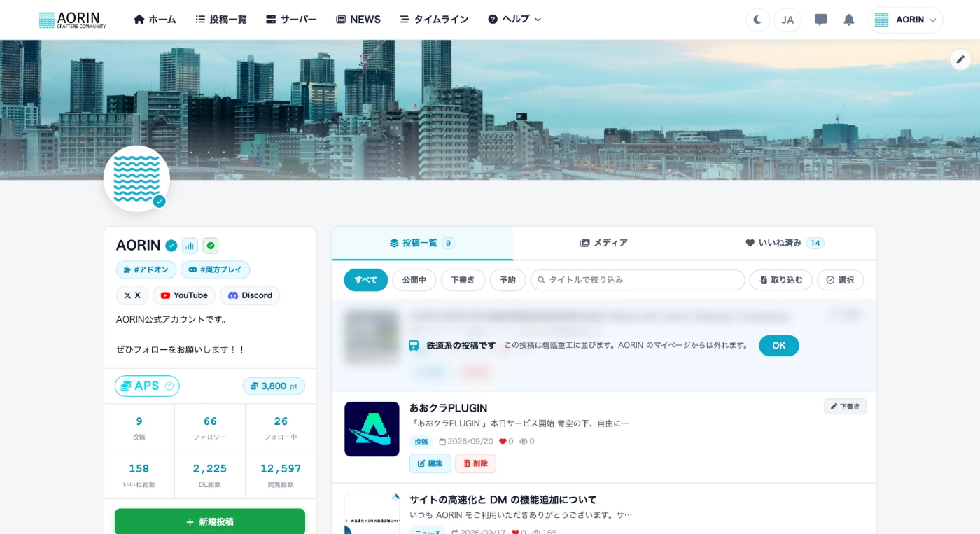Screen dimensions: 980x534
Task: Open the YouTube social link
Action: pos(184,295)
